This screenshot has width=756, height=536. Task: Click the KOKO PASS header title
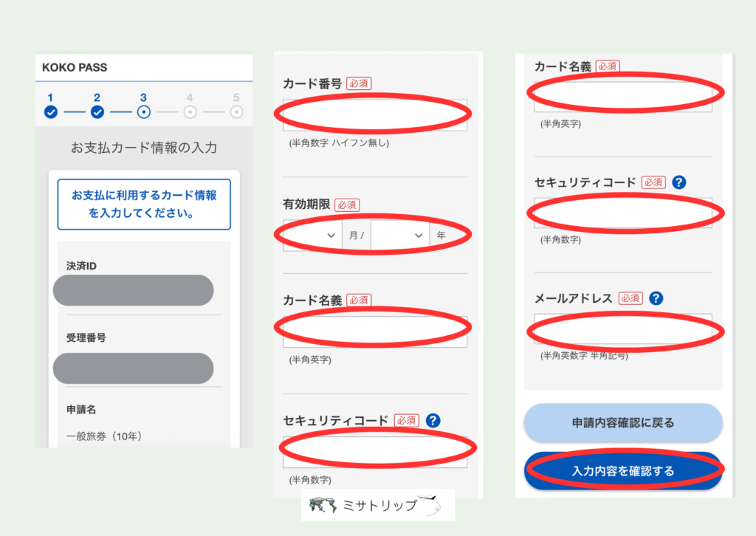[75, 67]
